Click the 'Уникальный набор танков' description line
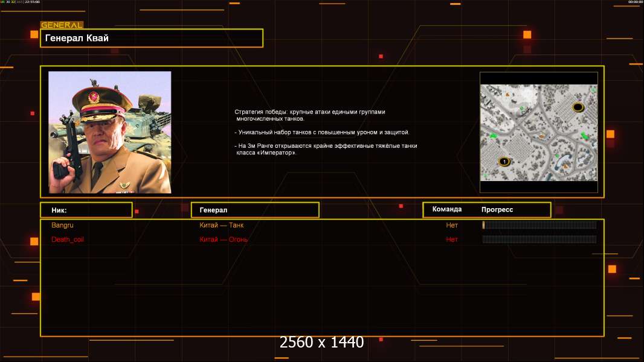This screenshot has width=644, height=362. pos(322,132)
